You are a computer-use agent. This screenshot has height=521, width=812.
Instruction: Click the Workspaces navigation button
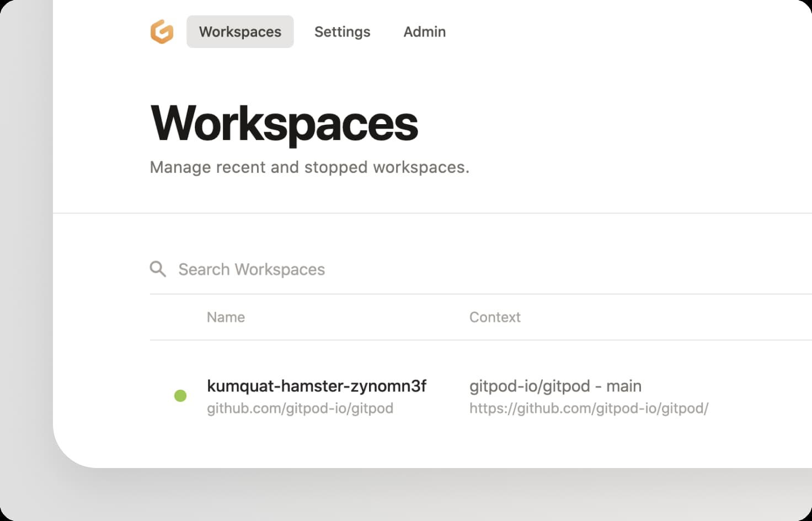[240, 31]
